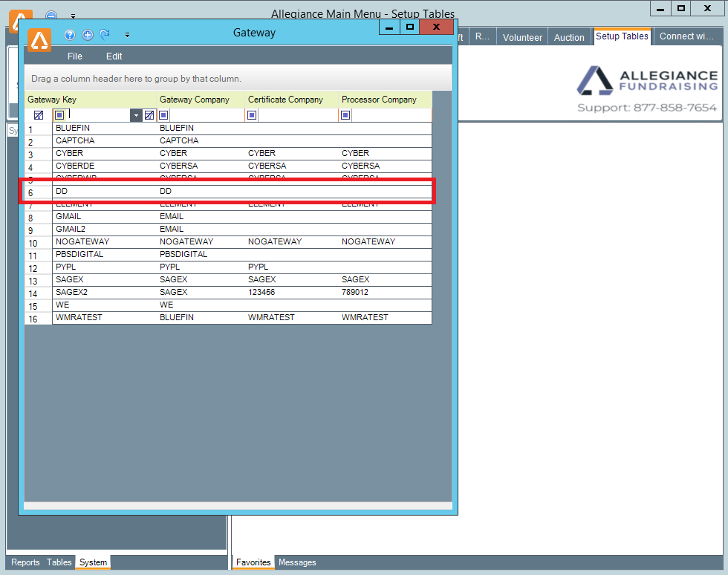Sort by the Gateway Key column header
This screenshot has height=575, width=728.
pyautogui.click(x=91, y=100)
